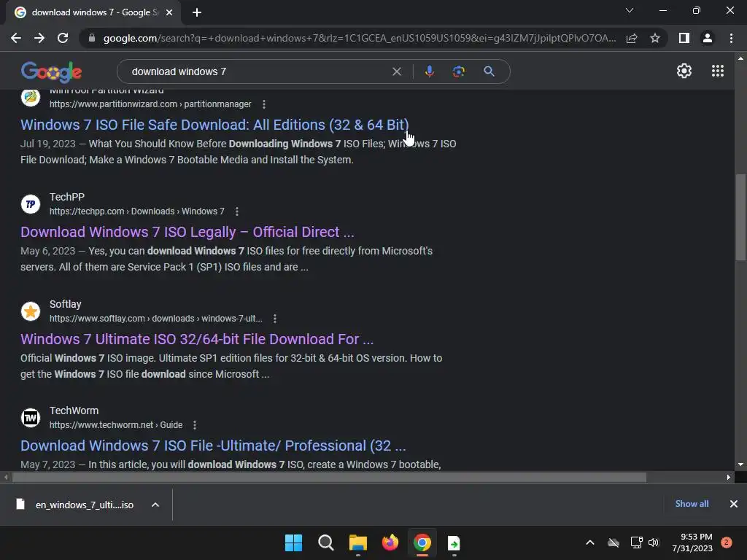747x560 pixels.
Task: Close the 'download windows 7' tab
Action: (x=169, y=12)
